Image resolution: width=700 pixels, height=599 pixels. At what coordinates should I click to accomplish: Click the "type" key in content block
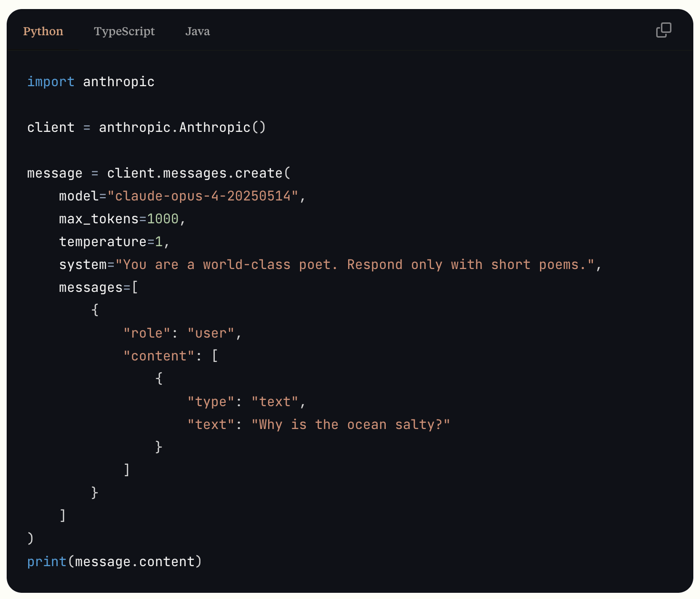click(211, 402)
